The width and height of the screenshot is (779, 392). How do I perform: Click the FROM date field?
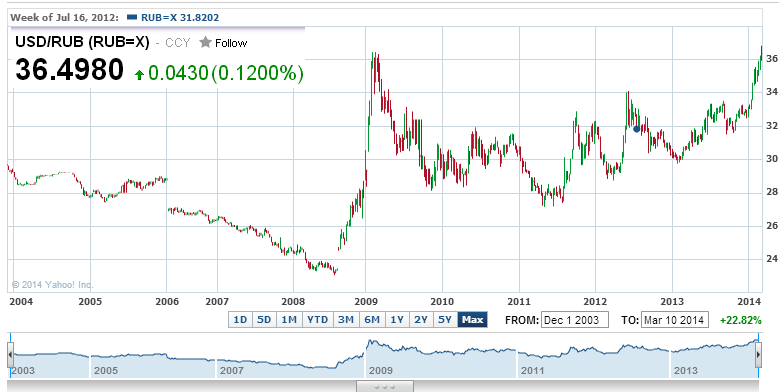(x=575, y=320)
